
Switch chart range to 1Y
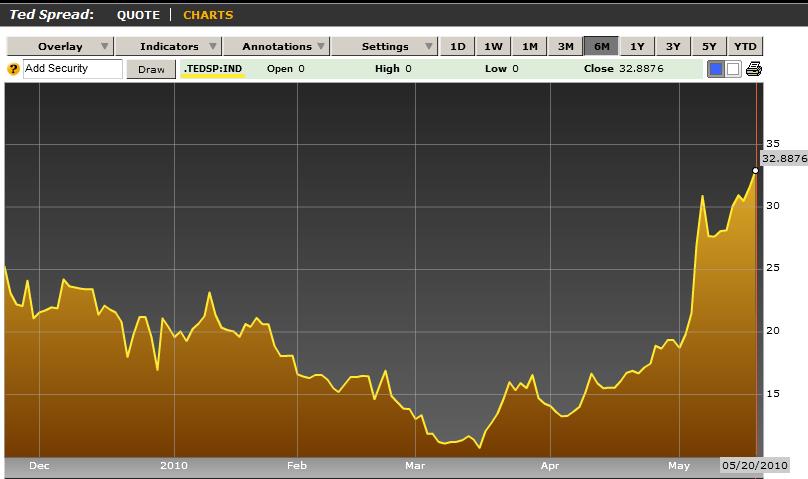click(x=637, y=46)
